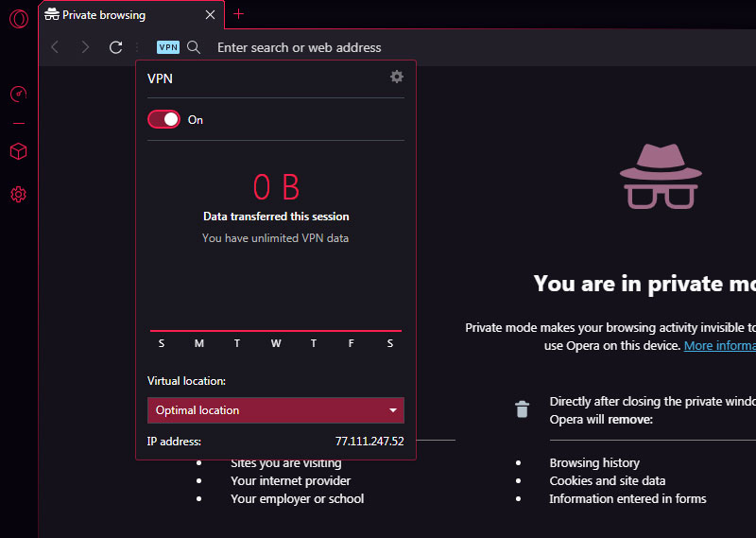Click the 'Data transferred this session' label
This screenshot has width=756, height=538.
[x=276, y=217]
